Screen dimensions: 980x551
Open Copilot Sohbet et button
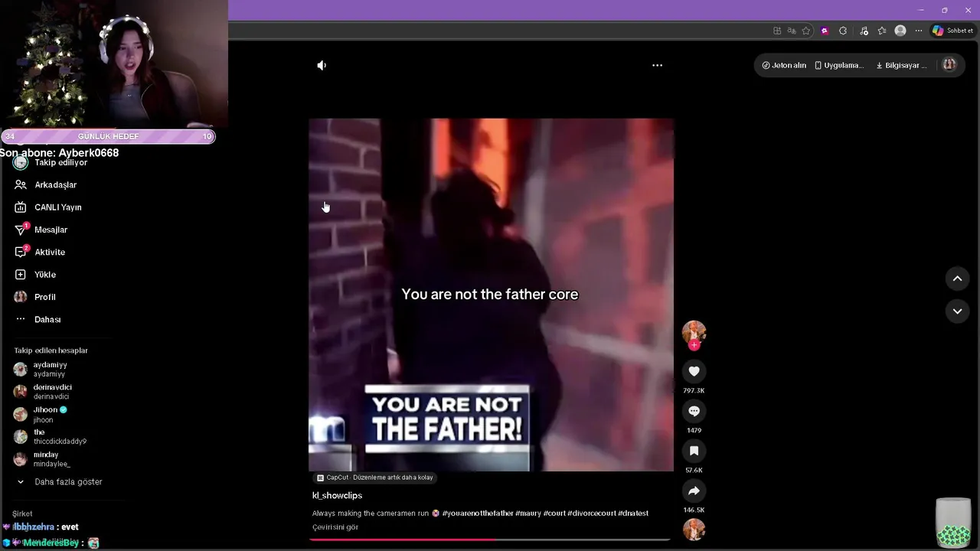pyautogui.click(x=952, y=31)
